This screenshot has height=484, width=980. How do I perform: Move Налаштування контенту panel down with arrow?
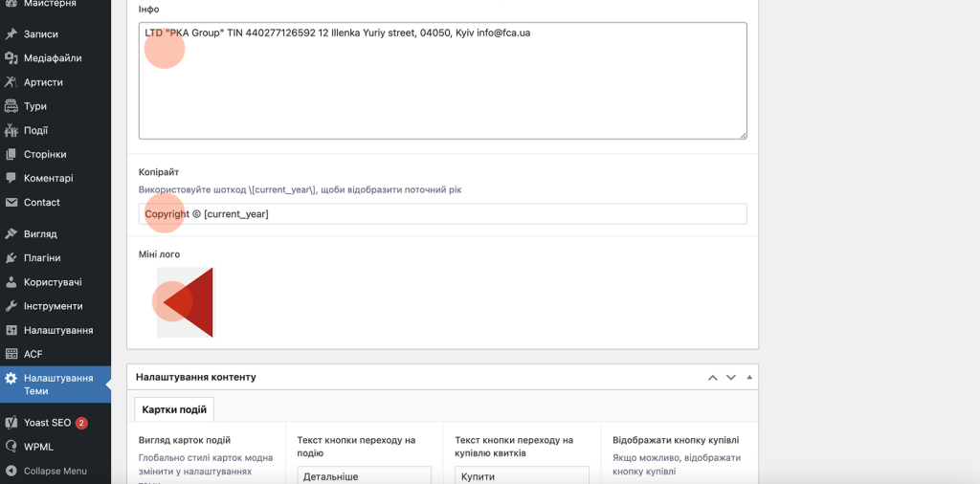click(731, 378)
